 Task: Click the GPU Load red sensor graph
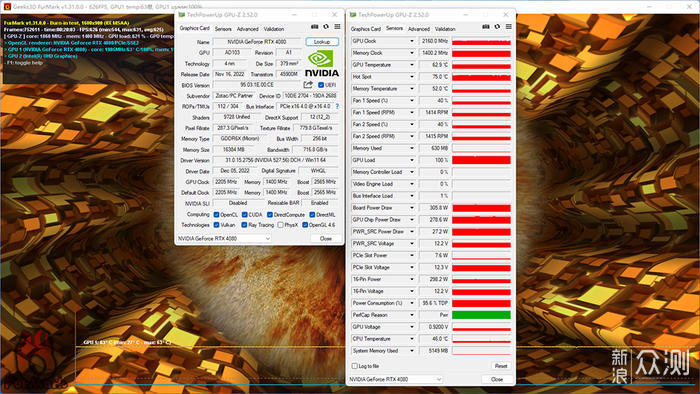tap(481, 160)
